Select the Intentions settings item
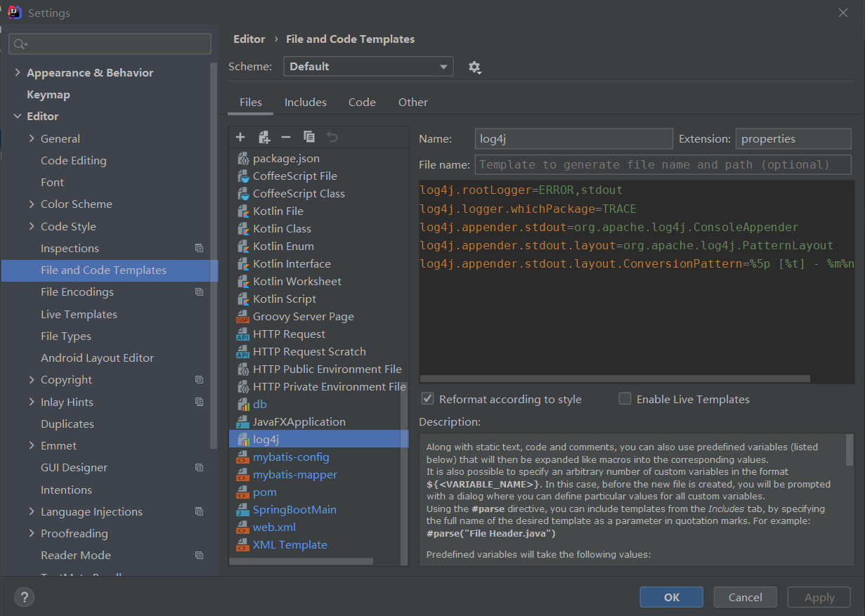This screenshot has width=865, height=616. pos(66,490)
